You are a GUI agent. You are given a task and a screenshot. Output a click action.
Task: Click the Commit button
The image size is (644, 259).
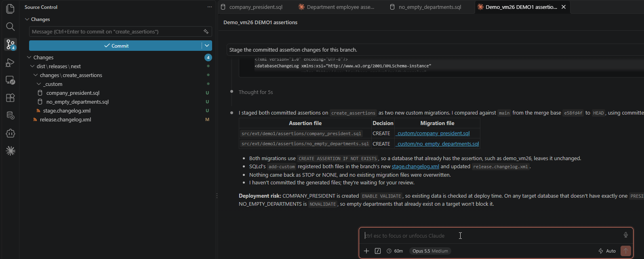[x=116, y=46]
